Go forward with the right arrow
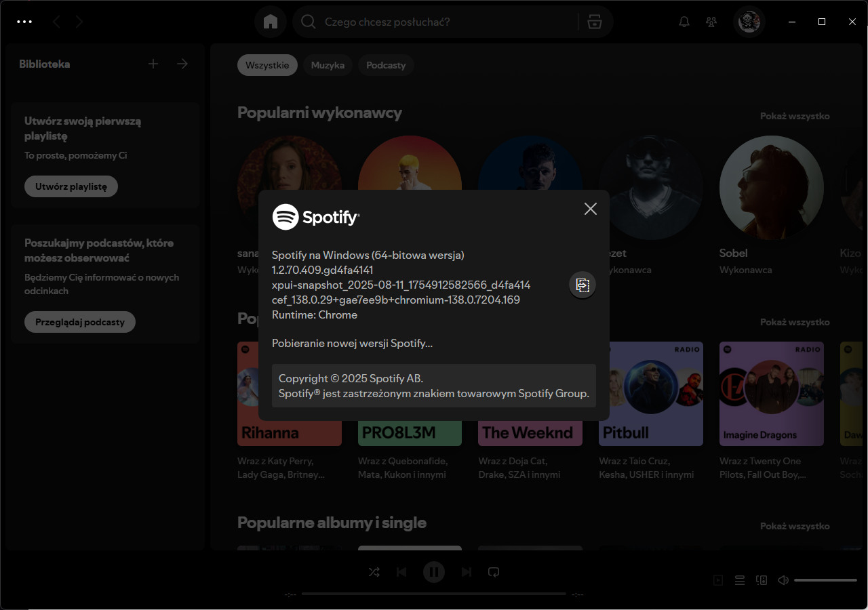The image size is (868, 610). click(79, 22)
